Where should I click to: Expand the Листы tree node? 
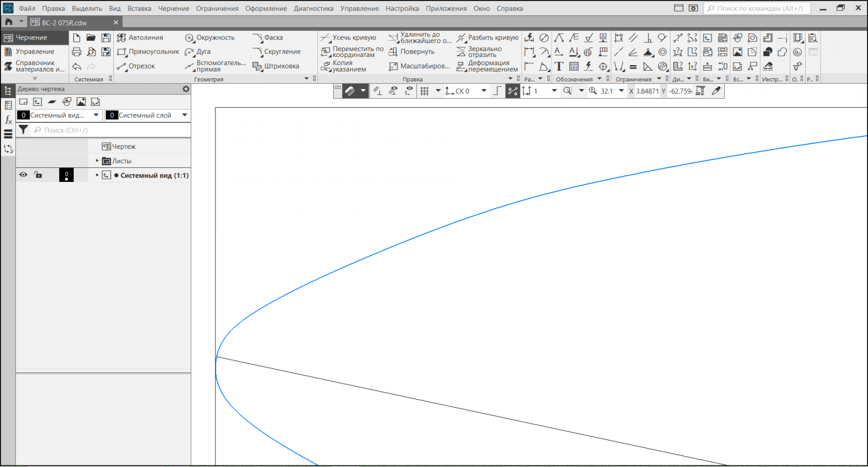click(98, 161)
